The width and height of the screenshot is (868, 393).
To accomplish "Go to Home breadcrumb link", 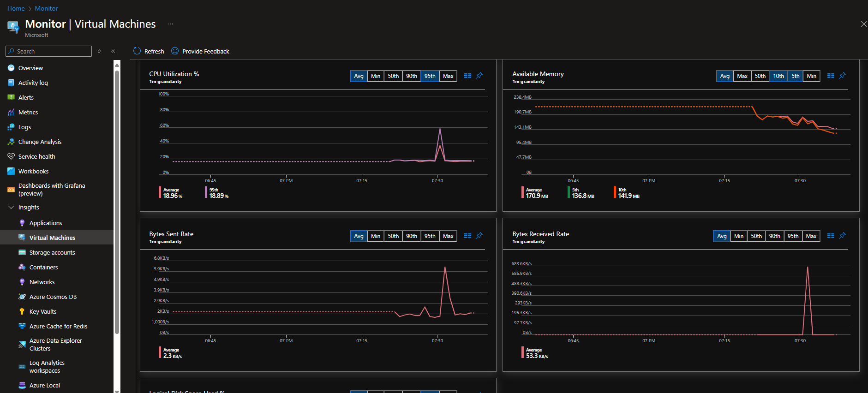I will click(x=16, y=8).
